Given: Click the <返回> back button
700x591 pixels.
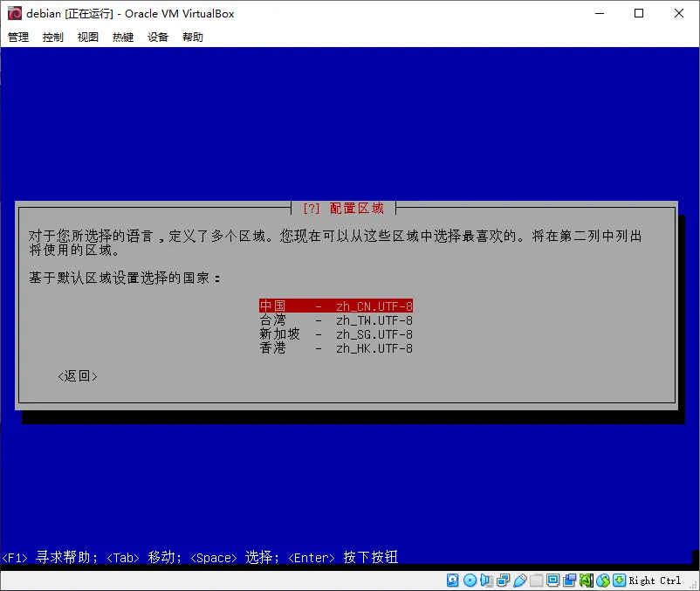Looking at the screenshot, I should point(78,376).
